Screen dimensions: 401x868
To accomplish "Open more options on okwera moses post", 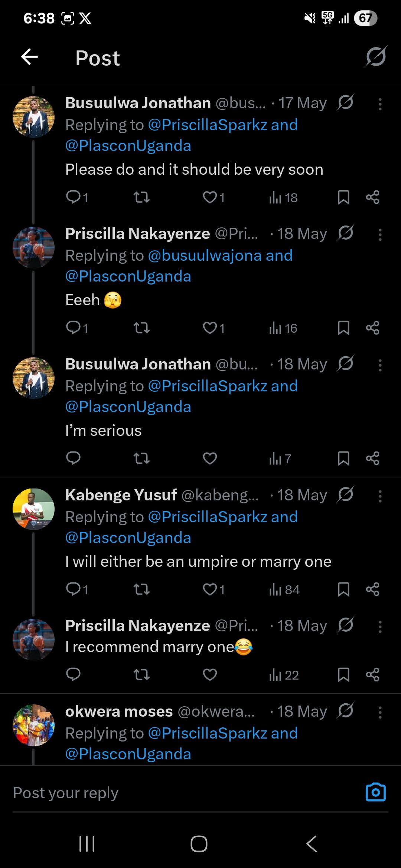I will pyautogui.click(x=380, y=712).
